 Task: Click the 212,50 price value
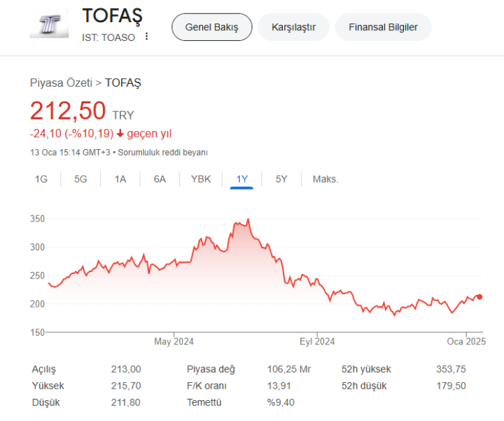68,111
